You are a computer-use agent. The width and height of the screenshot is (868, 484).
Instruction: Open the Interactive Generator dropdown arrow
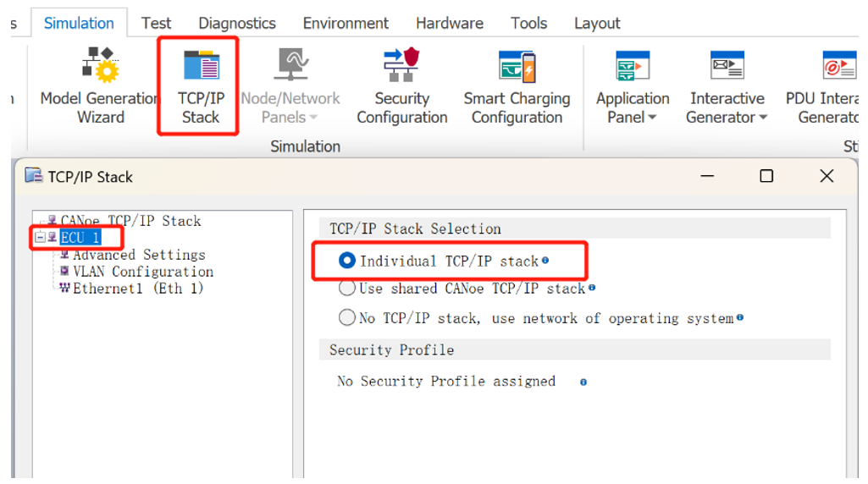763,118
